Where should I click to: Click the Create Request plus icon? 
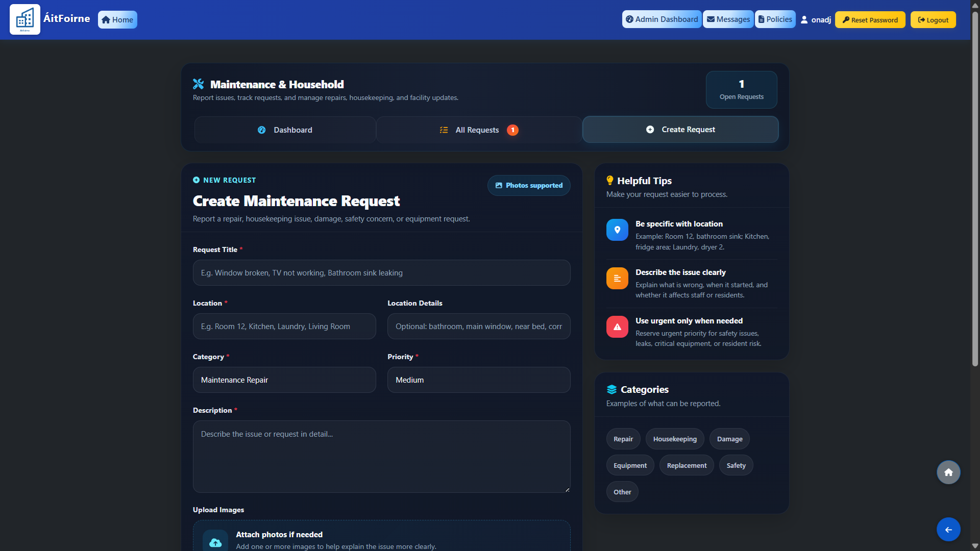(x=650, y=130)
